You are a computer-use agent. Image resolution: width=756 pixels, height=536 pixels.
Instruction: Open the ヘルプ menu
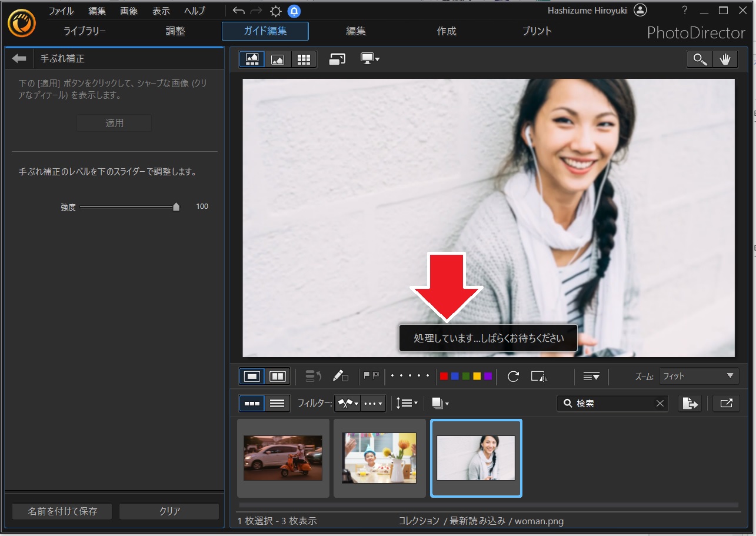click(x=195, y=11)
